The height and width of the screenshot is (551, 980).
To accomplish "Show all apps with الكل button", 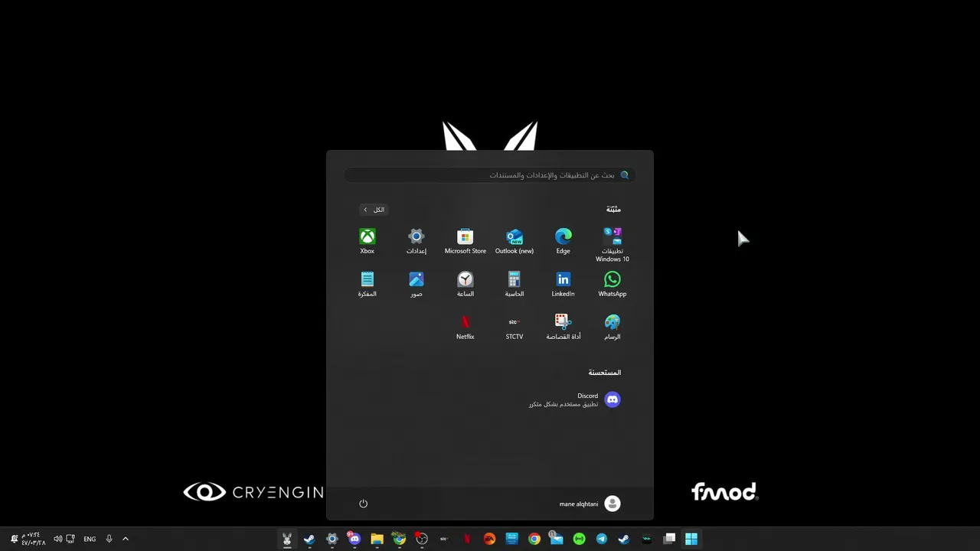I will (374, 210).
